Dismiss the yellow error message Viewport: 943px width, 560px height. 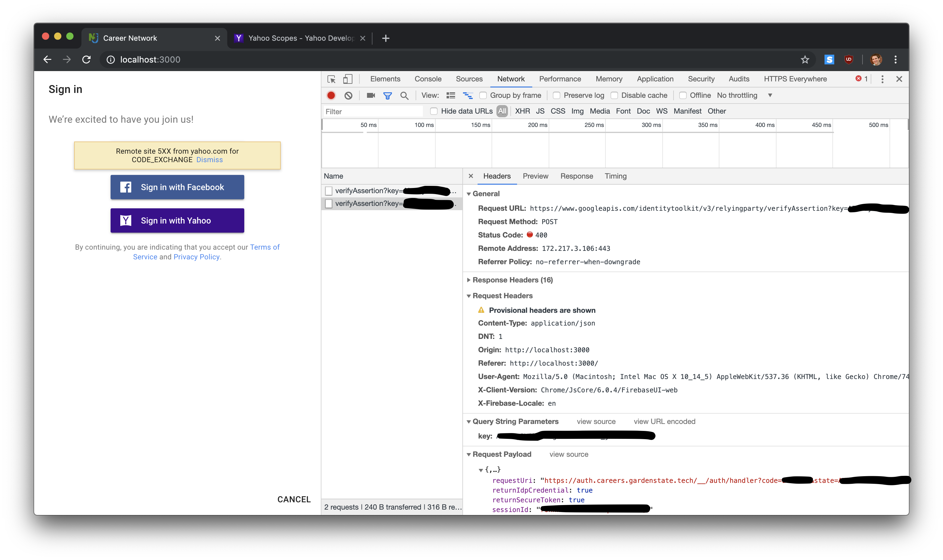coord(209,160)
